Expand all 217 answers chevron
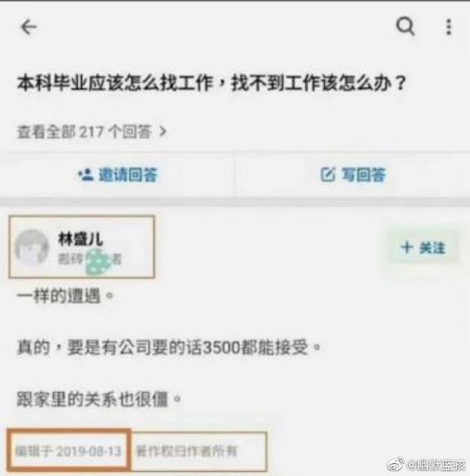The width and height of the screenshot is (470, 476). 163,131
